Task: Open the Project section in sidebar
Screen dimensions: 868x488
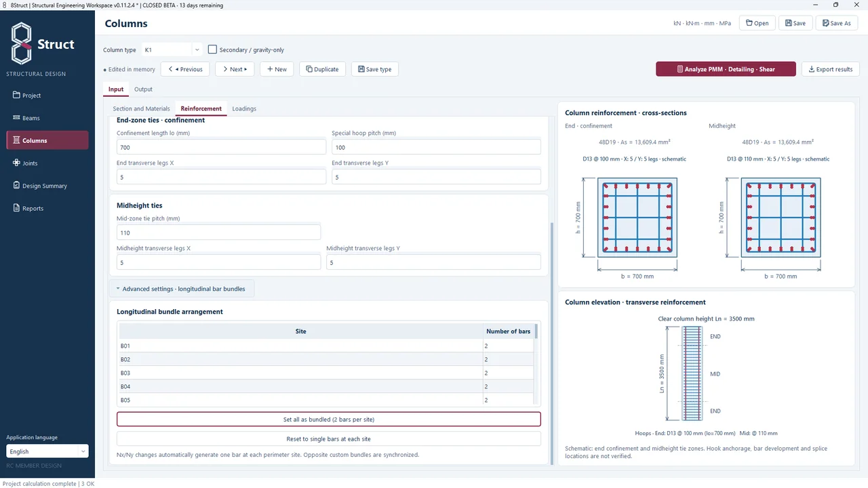Action: 47,96
